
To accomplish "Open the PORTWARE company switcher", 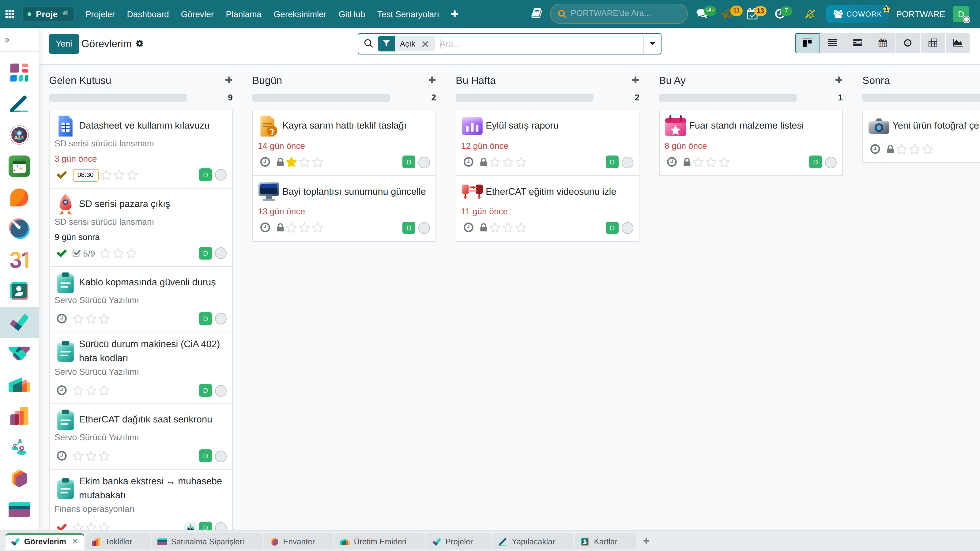I will point(920,14).
